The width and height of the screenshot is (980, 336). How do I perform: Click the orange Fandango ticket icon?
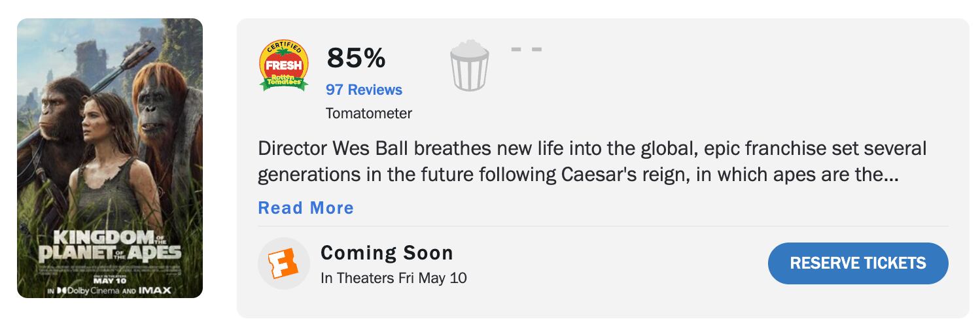pyautogui.click(x=283, y=263)
